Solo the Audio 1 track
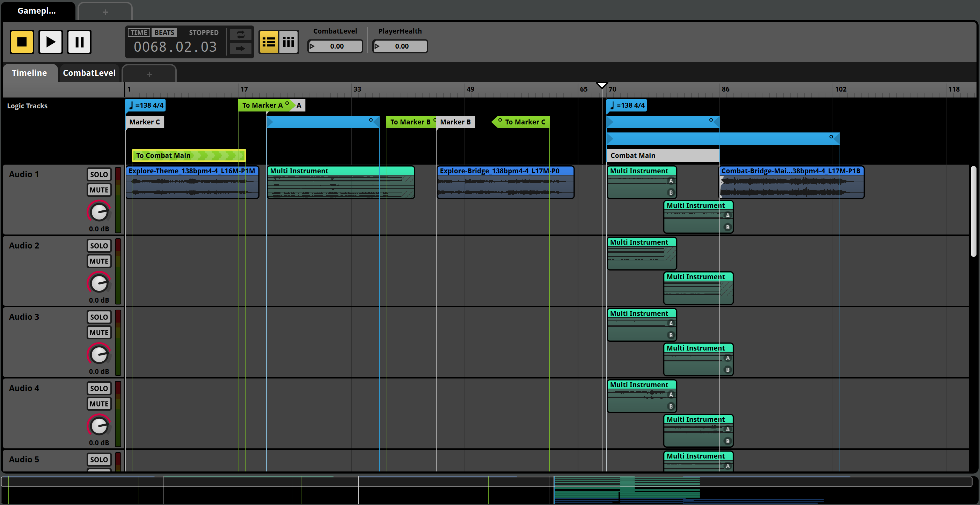The height and width of the screenshot is (505, 980). [99, 174]
